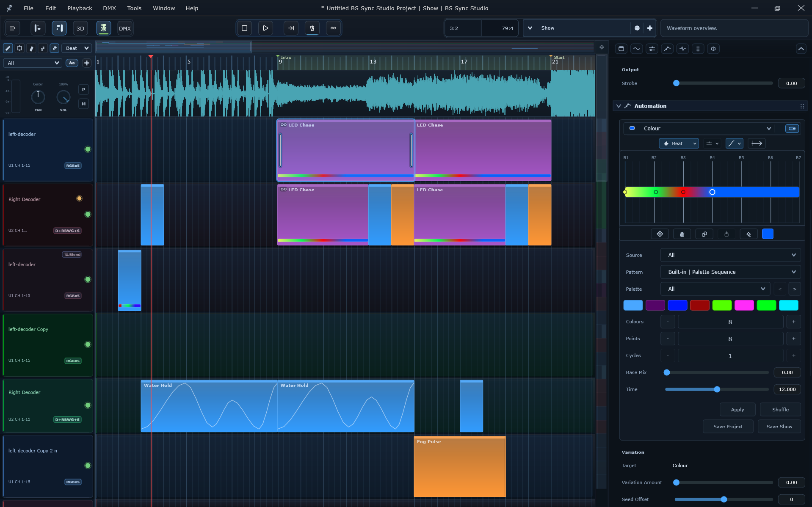Screen dimensions: 812x507
Task: Open the Beat mode dropdown in Automation
Action: [679, 143]
